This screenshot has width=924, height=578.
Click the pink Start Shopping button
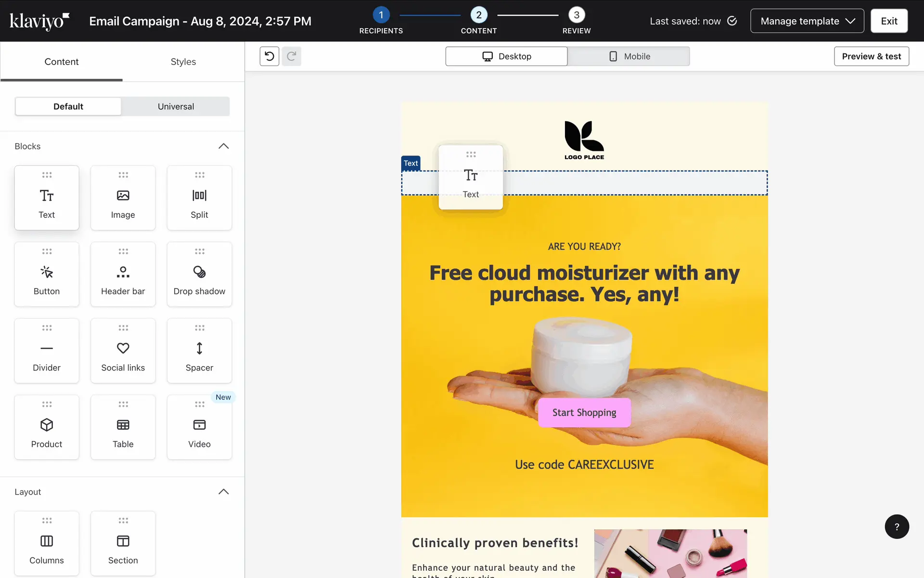[584, 413]
